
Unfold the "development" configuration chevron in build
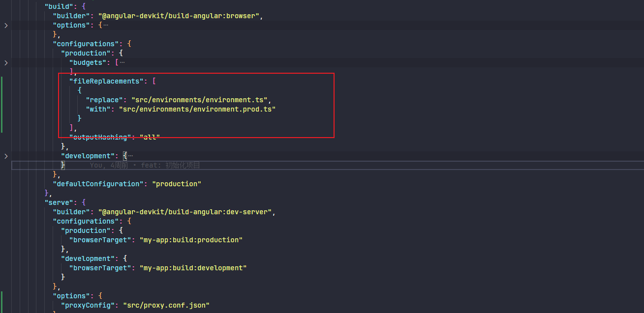(6, 156)
